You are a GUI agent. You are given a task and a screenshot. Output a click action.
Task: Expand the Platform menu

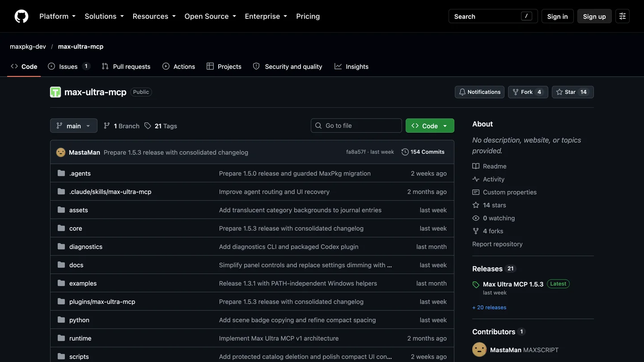point(57,16)
